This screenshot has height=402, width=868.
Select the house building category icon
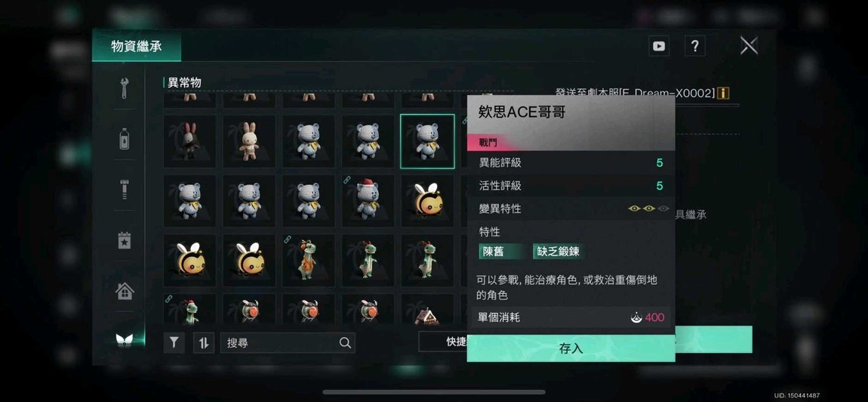pyautogui.click(x=125, y=291)
